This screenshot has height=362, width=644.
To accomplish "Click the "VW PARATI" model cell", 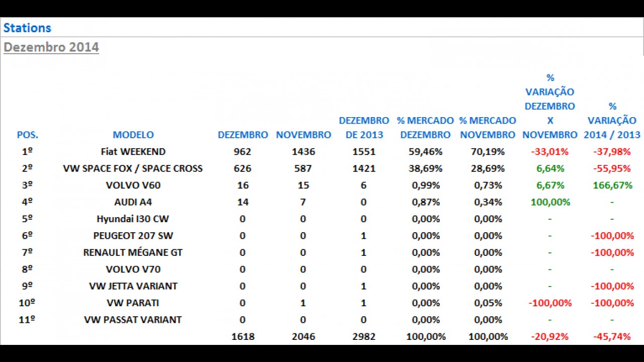I will 133,303.
